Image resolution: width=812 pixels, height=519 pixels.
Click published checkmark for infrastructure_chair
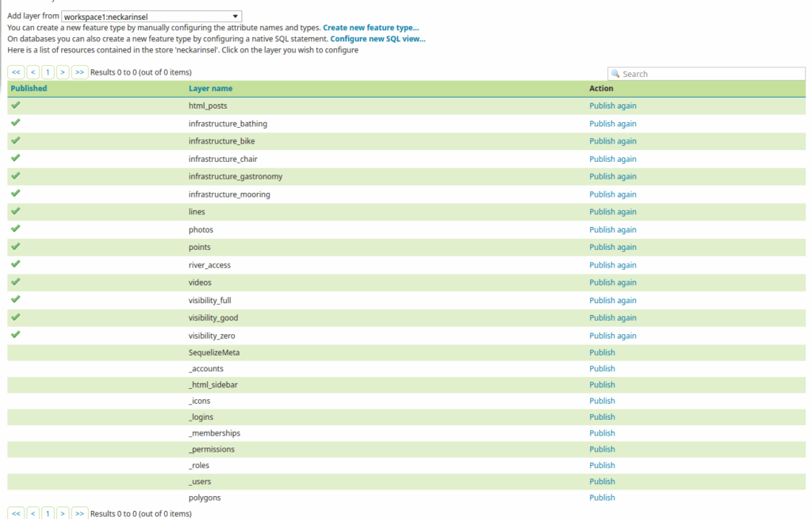[x=16, y=158]
